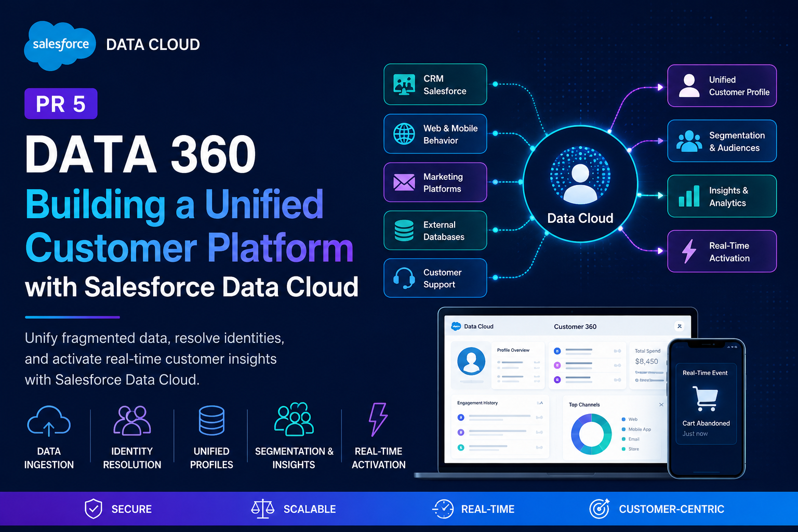Click the Customer 360 title in laptop window
The width and height of the screenshot is (798, 532).
[x=575, y=327]
